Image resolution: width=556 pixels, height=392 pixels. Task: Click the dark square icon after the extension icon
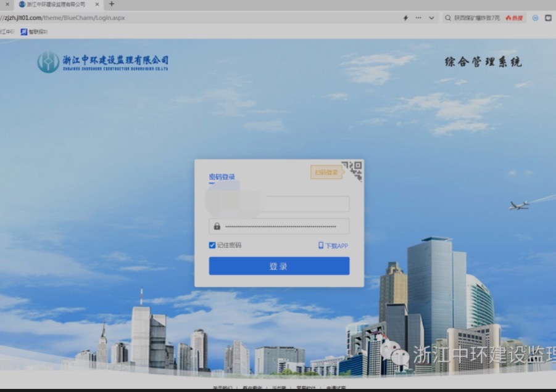[548, 18]
